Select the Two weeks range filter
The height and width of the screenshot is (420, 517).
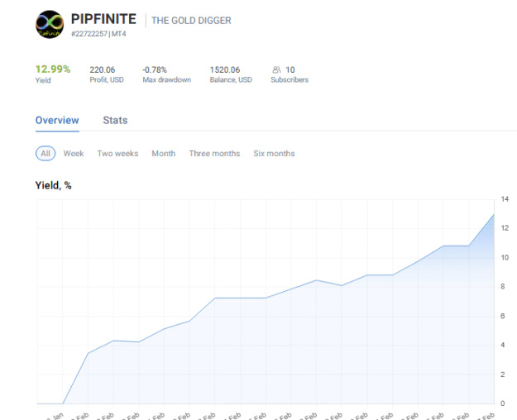117,153
